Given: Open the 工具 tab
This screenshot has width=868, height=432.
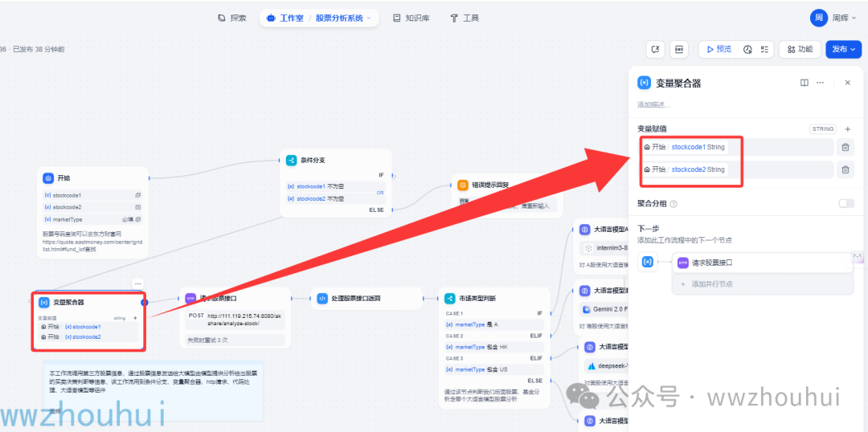Looking at the screenshot, I should coord(465,18).
